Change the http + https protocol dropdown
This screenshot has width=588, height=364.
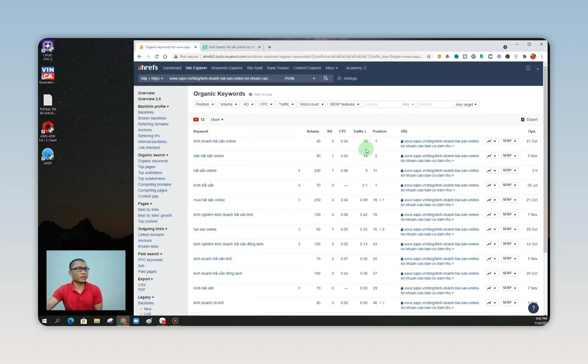(152, 78)
